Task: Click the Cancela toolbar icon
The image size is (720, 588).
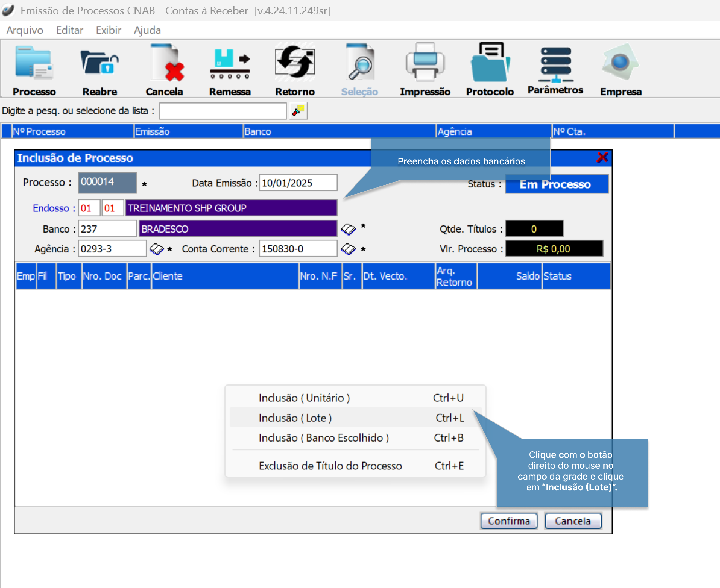Action: pyautogui.click(x=164, y=63)
